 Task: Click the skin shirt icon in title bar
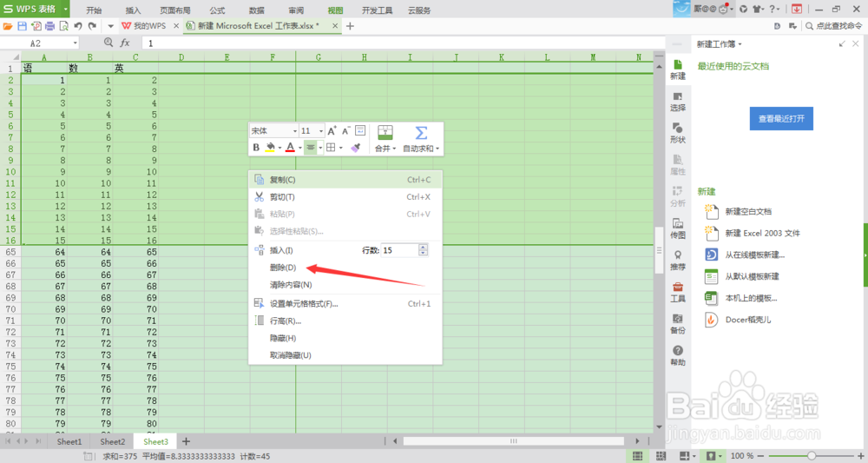coord(756,9)
